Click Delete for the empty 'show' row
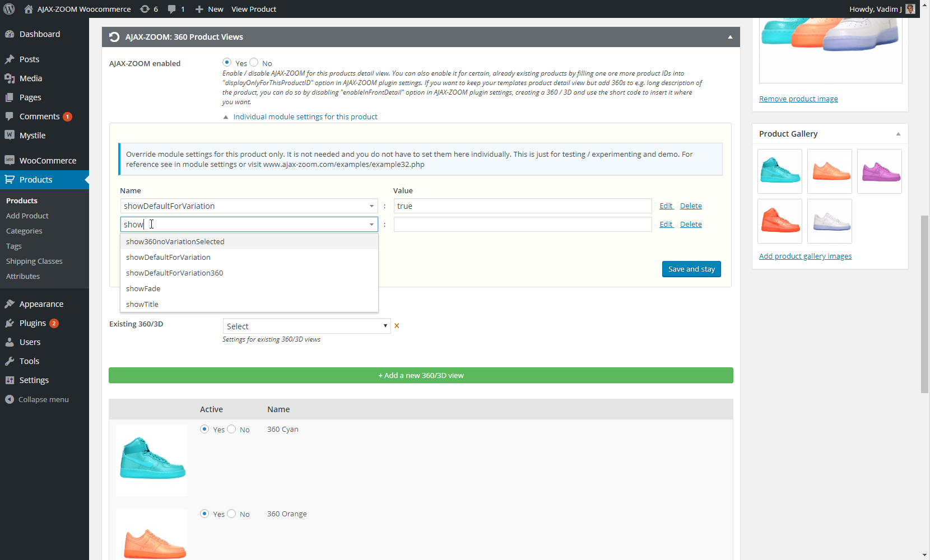This screenshot has width=930, height=560. coord(691,225)
